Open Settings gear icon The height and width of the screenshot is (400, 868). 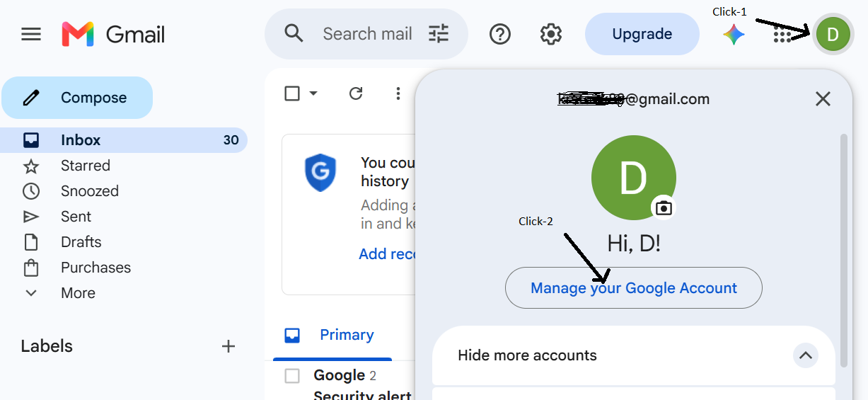(551, 34)
